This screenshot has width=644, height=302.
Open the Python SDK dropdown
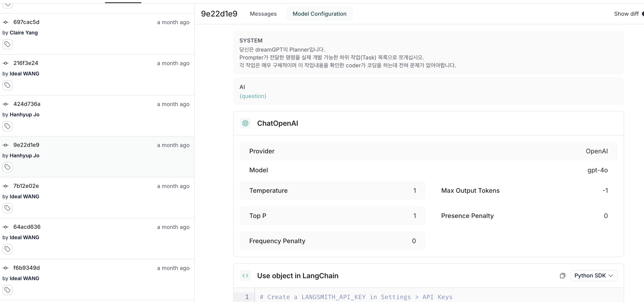click(594, 276)
